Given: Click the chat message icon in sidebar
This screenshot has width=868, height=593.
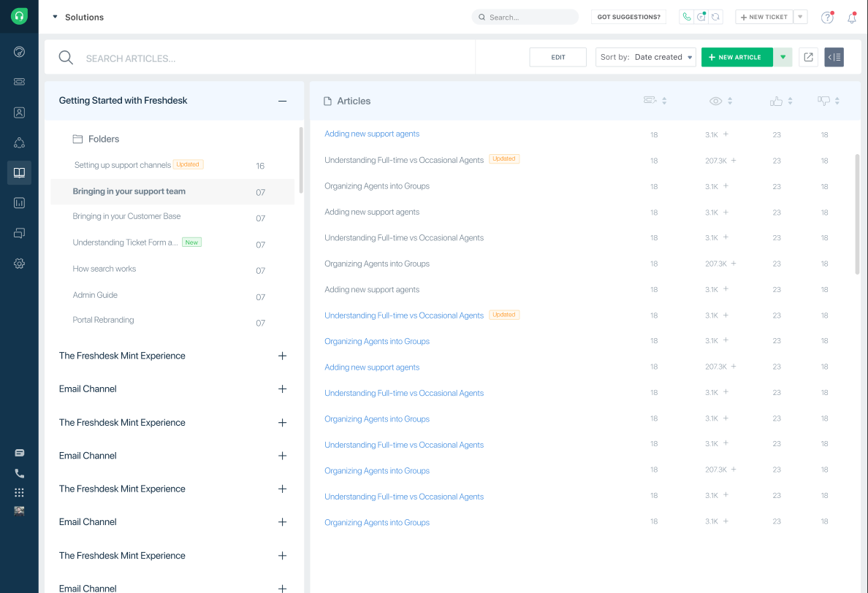Looking at the screenshot, I should [x=20, y=453].
